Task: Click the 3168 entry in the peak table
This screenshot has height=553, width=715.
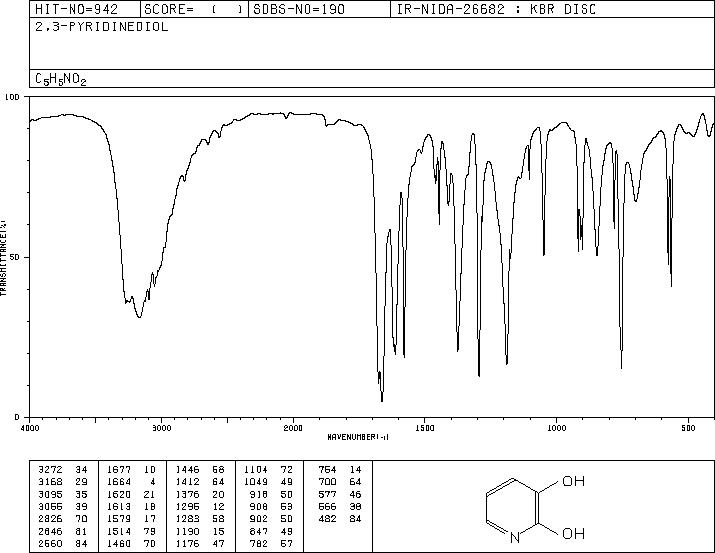Action: click(x=50, y=482)
